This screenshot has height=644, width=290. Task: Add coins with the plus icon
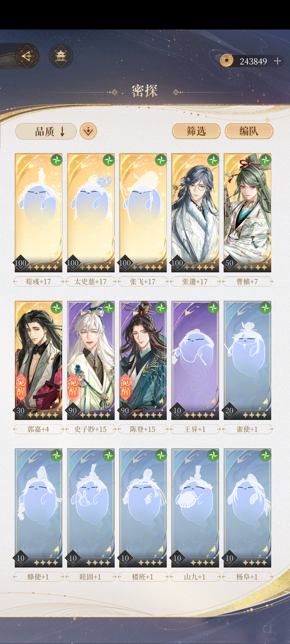pos(277,61)
